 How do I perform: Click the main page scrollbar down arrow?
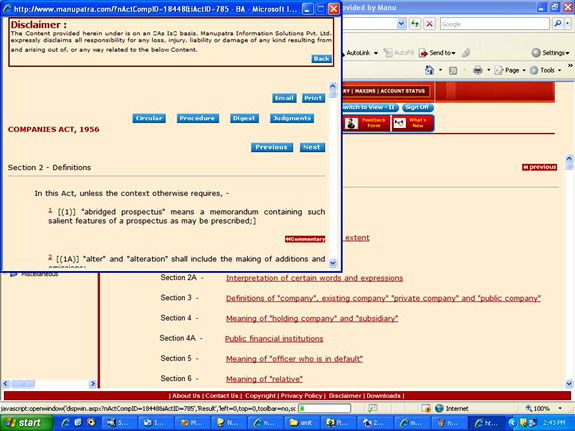click(x=569, y=384)
